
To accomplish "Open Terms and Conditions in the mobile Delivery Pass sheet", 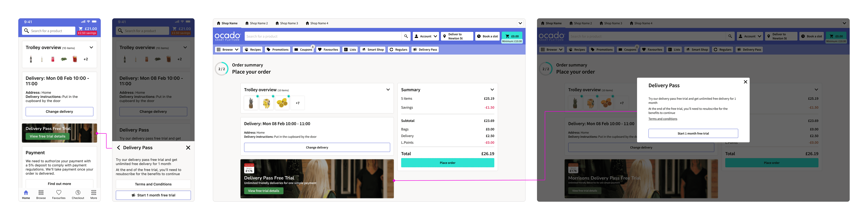I will tap(153, 184).
